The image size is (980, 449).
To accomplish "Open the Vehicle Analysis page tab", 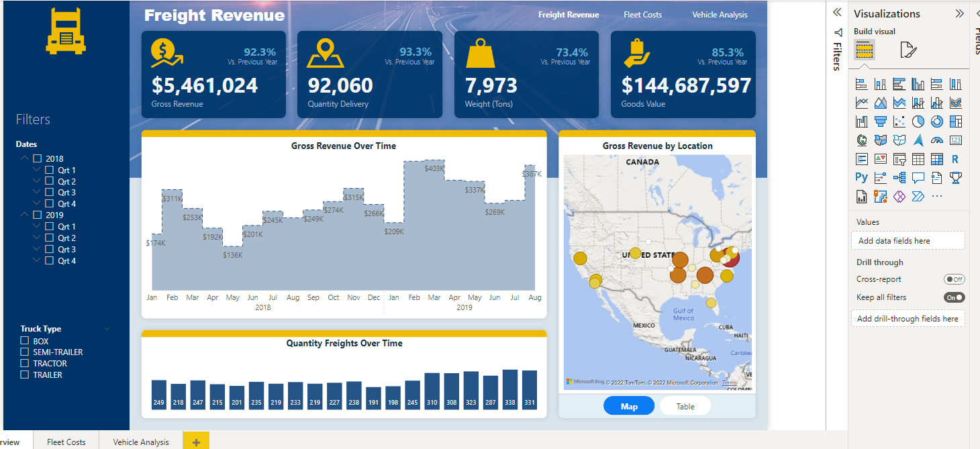I will pyautogui.click(x=140, y=442).
